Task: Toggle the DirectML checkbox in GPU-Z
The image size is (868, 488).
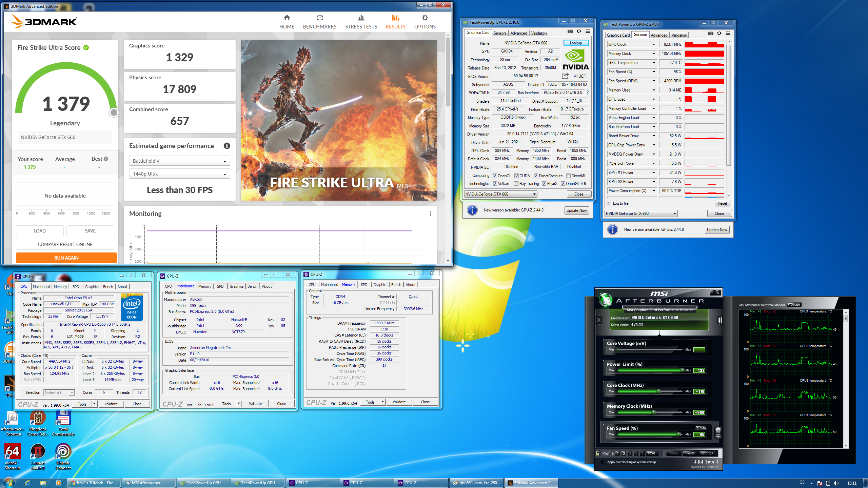Action: coord(568,176)
